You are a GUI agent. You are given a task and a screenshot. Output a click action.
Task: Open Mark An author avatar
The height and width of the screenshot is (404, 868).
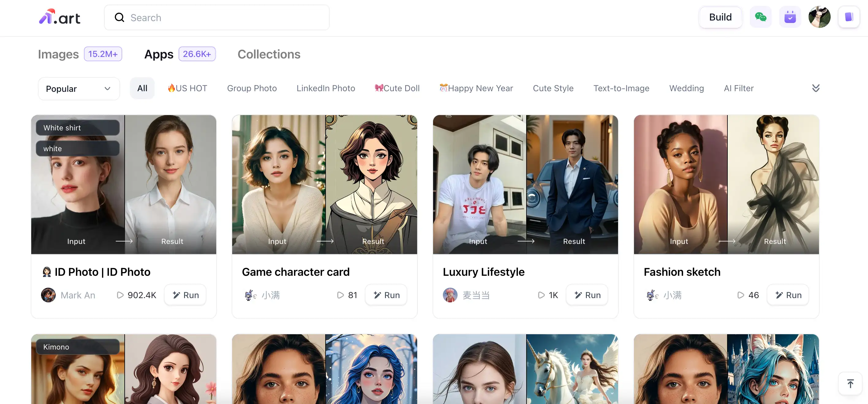tap(48, 295)
